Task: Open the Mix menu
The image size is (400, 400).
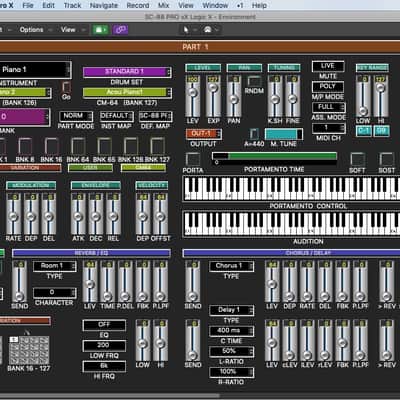Action: coord(163,5)
